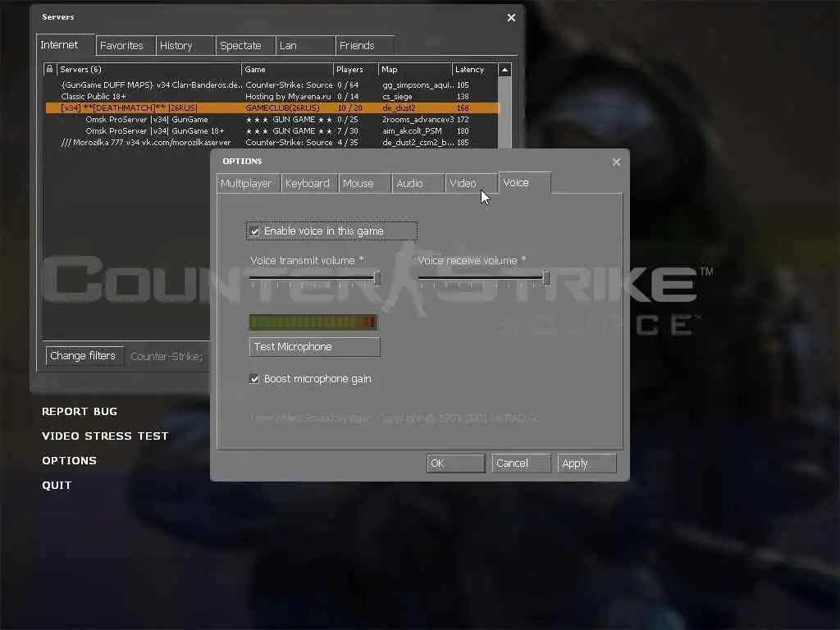Click the Test Microphone button
This screenshot has width=840, height=630.
coord(314,347)
